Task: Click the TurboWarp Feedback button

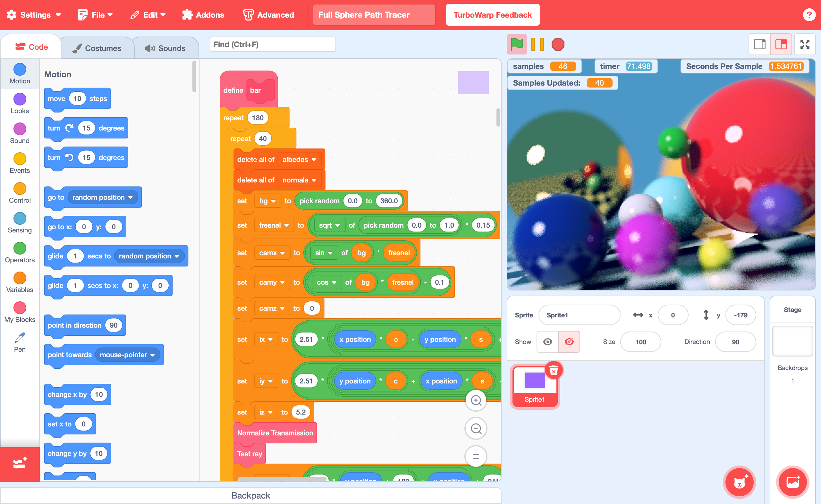Action: (493, 15)
